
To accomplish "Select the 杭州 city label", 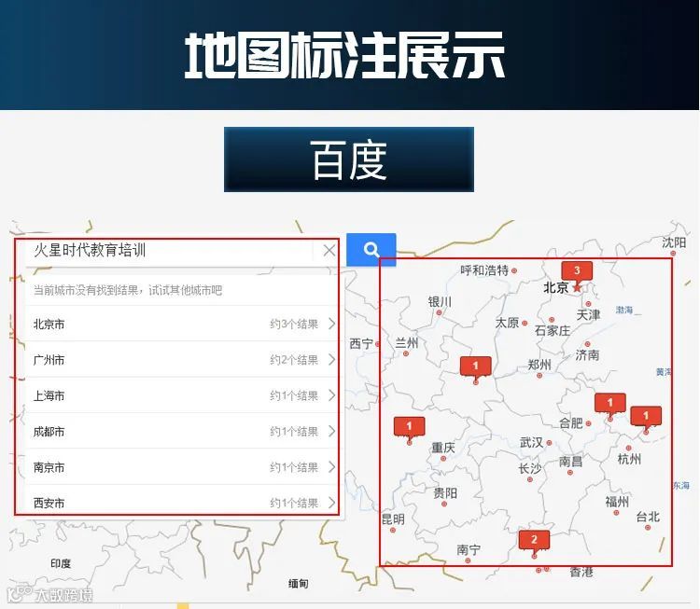I will click(x=629, y=459).
